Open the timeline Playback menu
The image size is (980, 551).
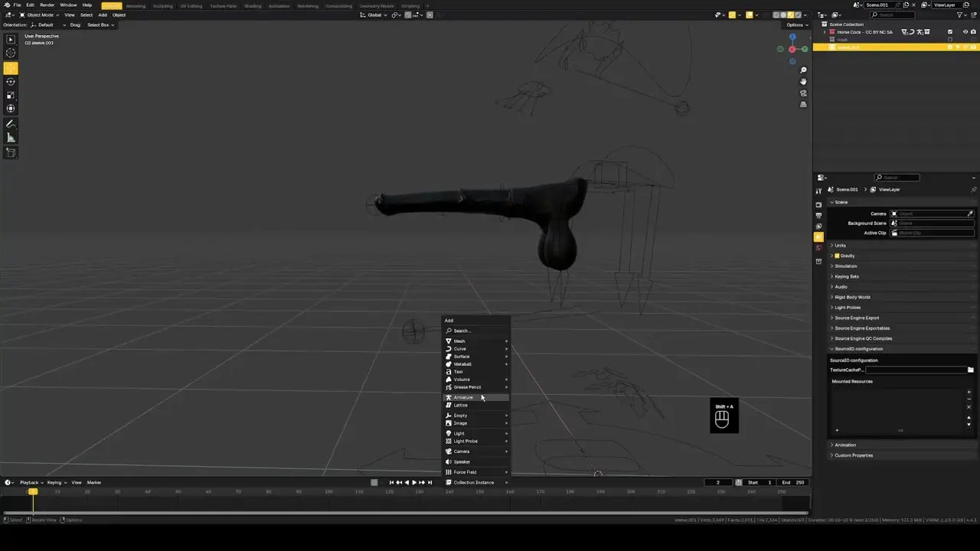tap(31, 482)
